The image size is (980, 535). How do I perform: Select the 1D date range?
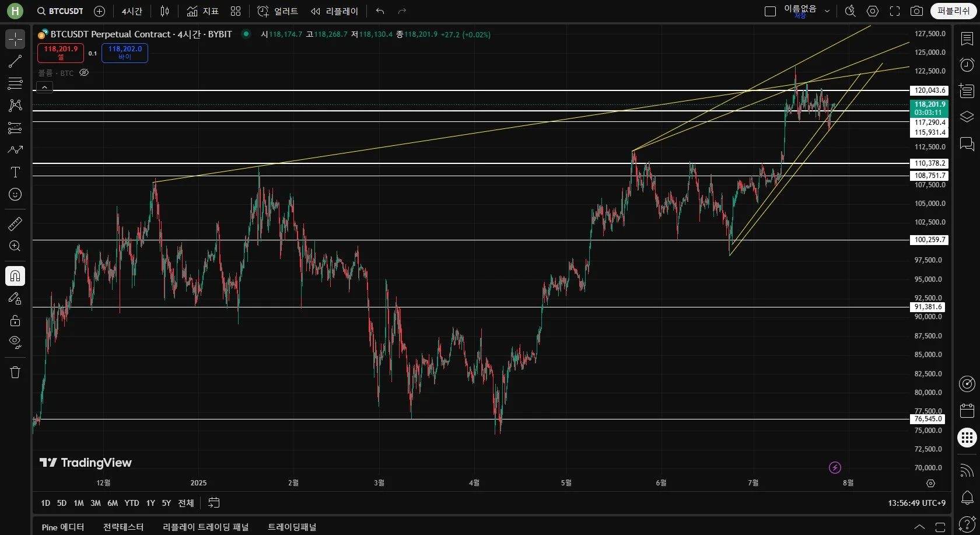45,503
